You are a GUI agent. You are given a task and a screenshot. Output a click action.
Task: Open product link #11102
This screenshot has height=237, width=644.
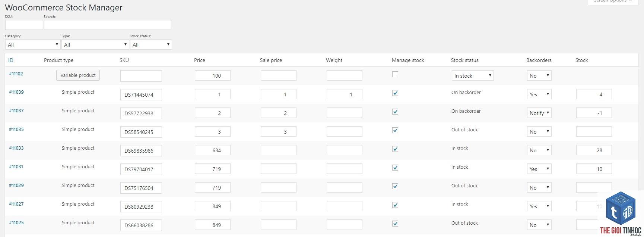16,74
